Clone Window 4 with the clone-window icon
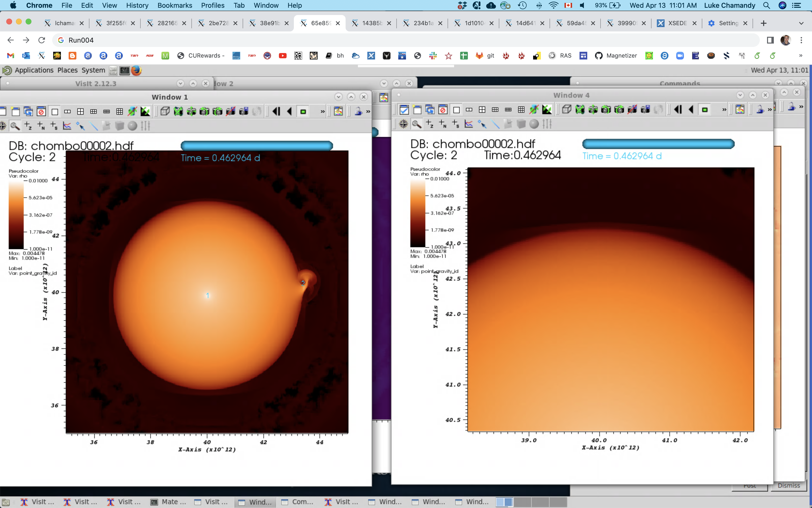812x508 pixels. [430, 110]
